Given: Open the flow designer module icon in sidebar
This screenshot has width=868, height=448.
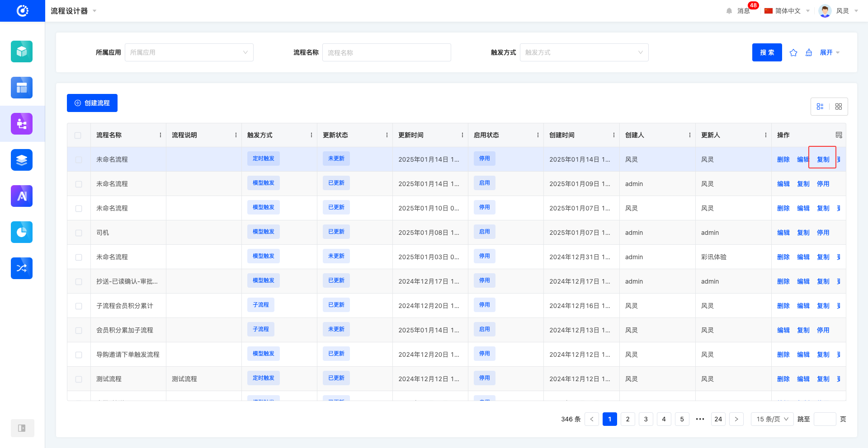Looking at the screenshot, I should click(x=22, y=124).
